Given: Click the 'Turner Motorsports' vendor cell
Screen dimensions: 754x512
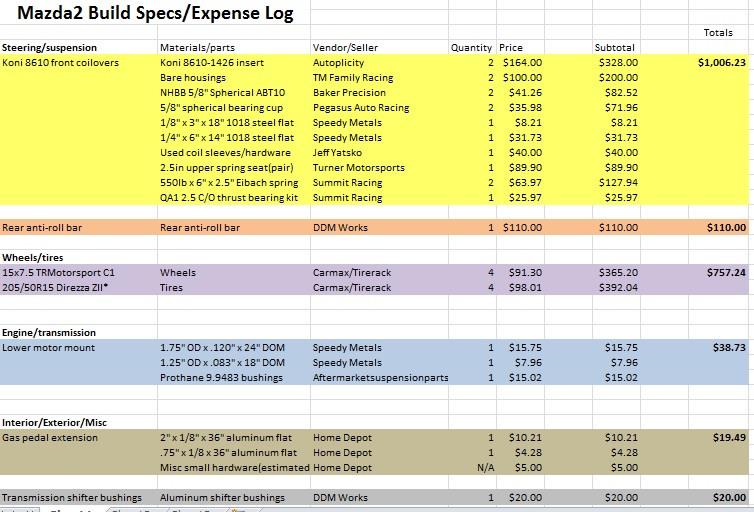Looking at the screenshot, I should tap(379, 167).
